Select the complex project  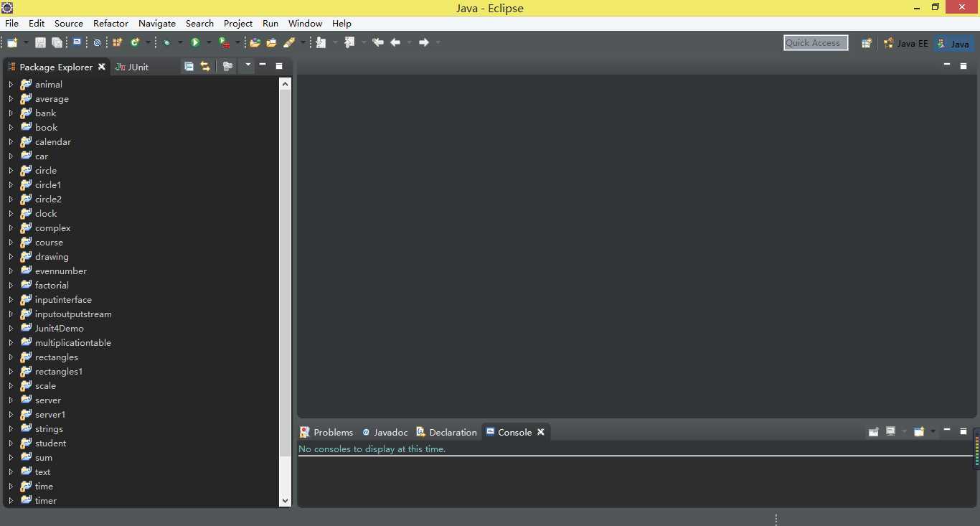pos(52,227)
